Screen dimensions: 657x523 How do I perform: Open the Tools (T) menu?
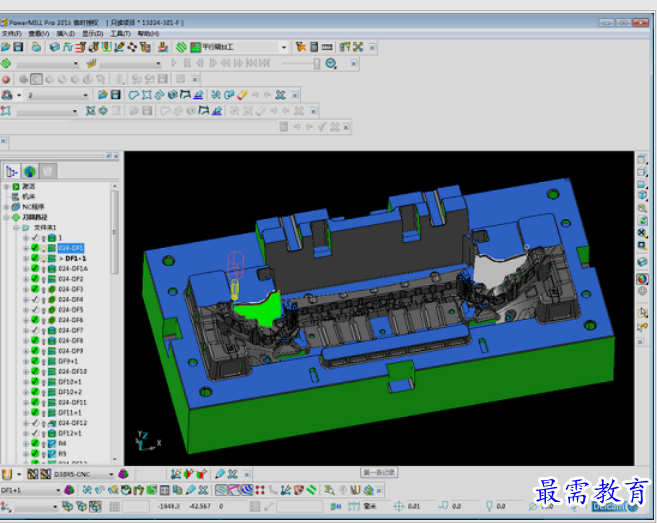pyautogui.click(x=121, y=34)
